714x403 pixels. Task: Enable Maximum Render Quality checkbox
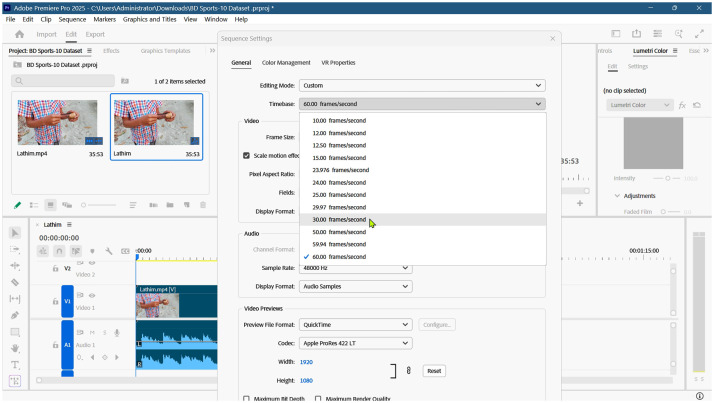click(x=318, y=399)
